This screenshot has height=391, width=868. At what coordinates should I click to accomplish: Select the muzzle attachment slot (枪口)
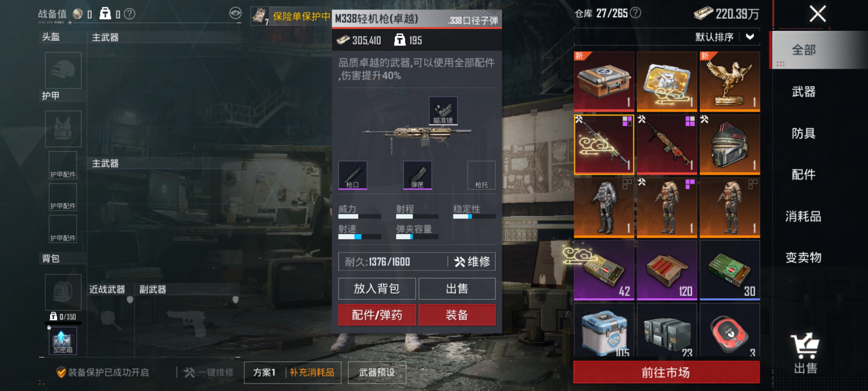click(352, 175)
